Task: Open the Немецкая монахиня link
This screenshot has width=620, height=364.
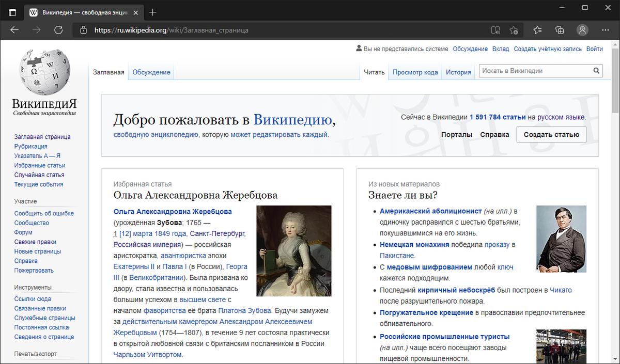Action: point(414,245)
